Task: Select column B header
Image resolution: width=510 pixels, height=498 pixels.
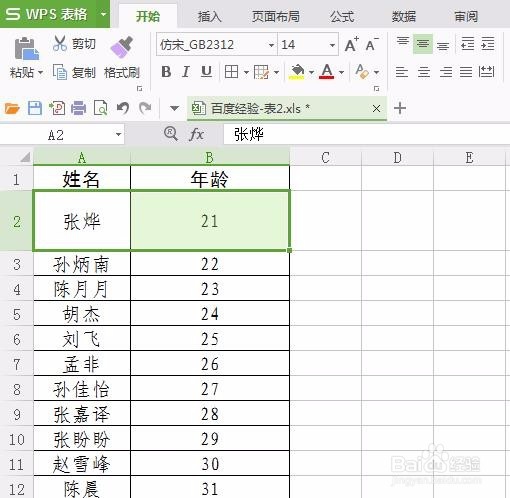Action: [210, 157]
